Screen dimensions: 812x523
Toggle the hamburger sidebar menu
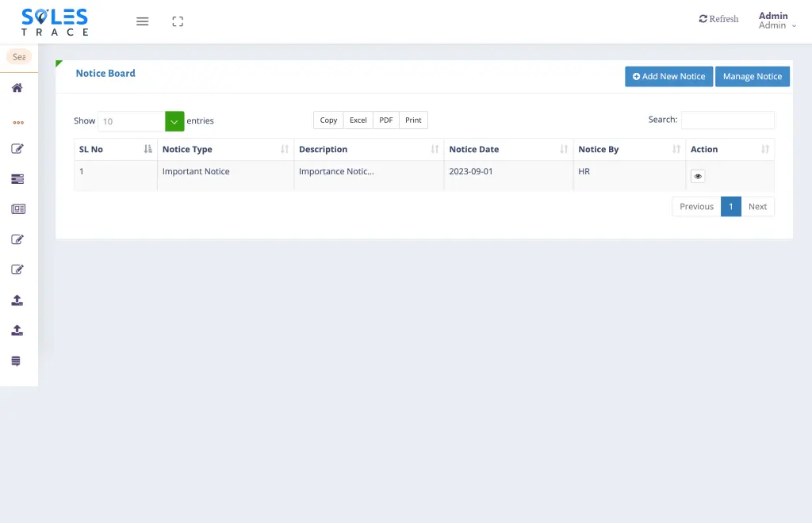pos(143,21)
